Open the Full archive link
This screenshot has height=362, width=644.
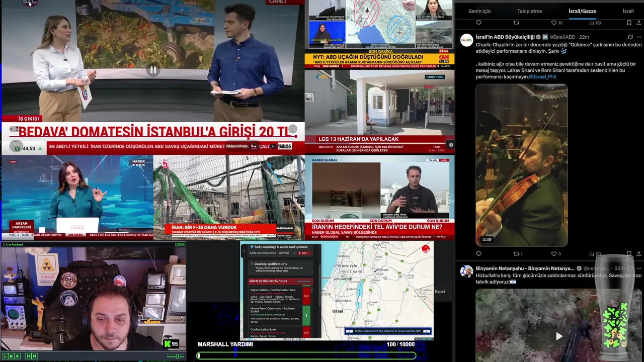[303, 281]
